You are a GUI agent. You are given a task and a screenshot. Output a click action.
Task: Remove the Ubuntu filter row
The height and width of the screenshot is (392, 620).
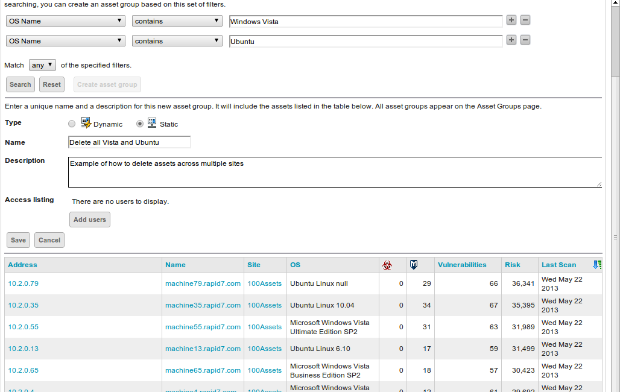tap(525, 40)
